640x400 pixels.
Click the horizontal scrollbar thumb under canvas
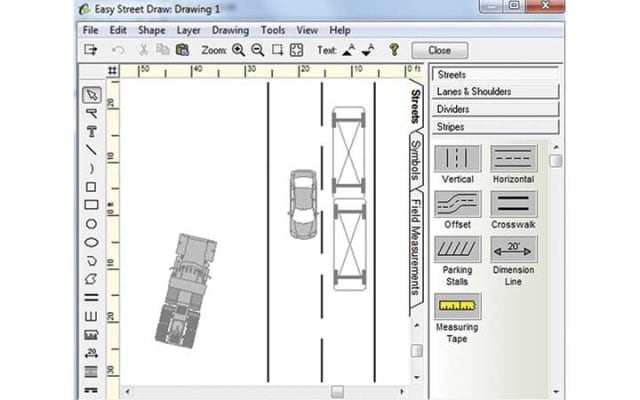pyautogui.click(x=338, y=391)
